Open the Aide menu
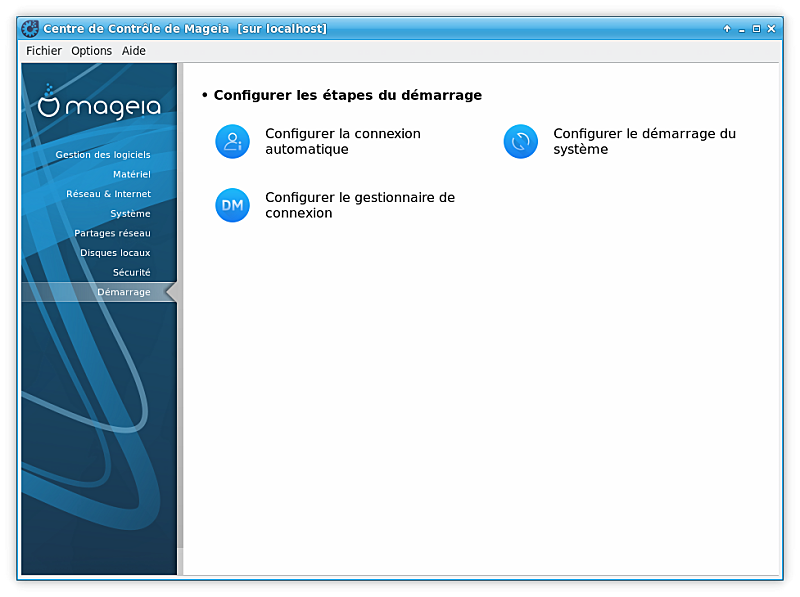The image size is (800, 597). pos(134,51)
